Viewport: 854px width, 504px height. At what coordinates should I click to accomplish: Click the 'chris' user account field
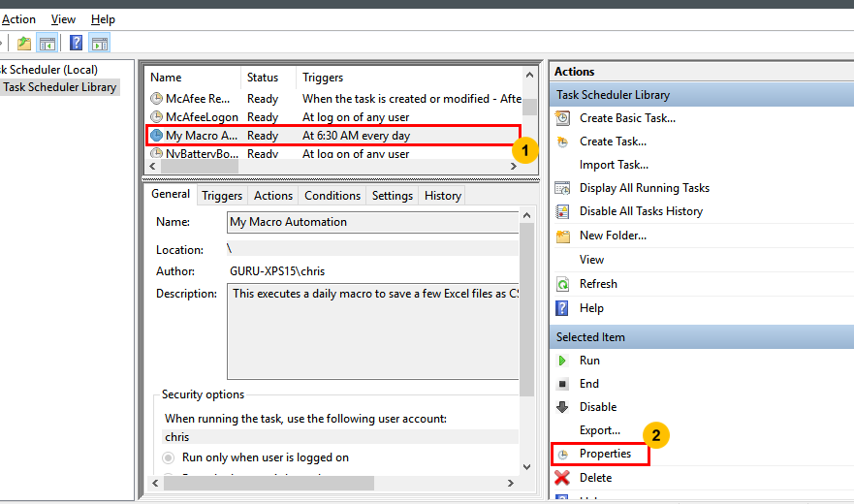point(341,437)
